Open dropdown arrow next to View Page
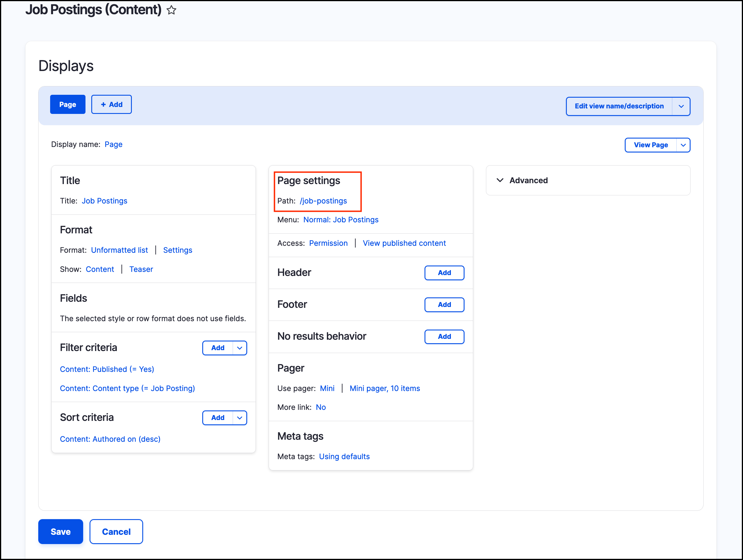Viewport: 743px width, 560px height. tap(683, 145)
